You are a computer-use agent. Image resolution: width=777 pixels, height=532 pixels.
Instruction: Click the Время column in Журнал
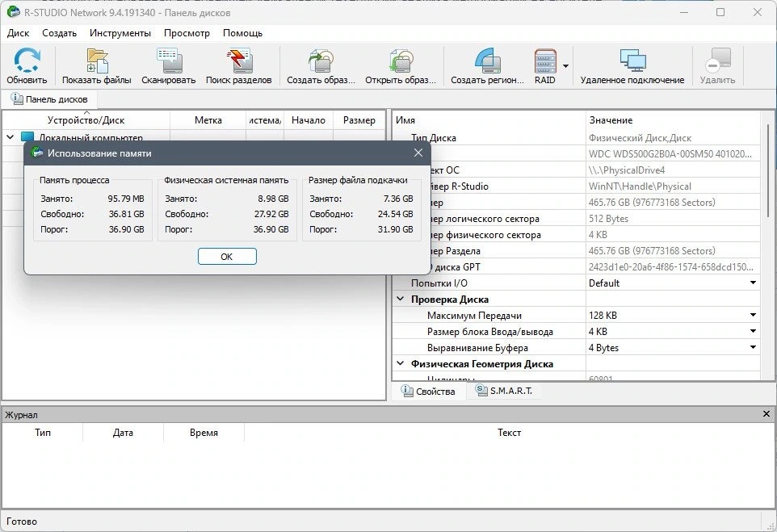(x=204, y=433)
